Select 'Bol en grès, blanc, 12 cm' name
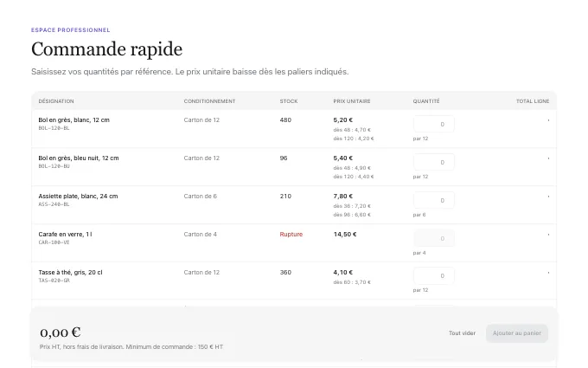 (x=73, y=120)
